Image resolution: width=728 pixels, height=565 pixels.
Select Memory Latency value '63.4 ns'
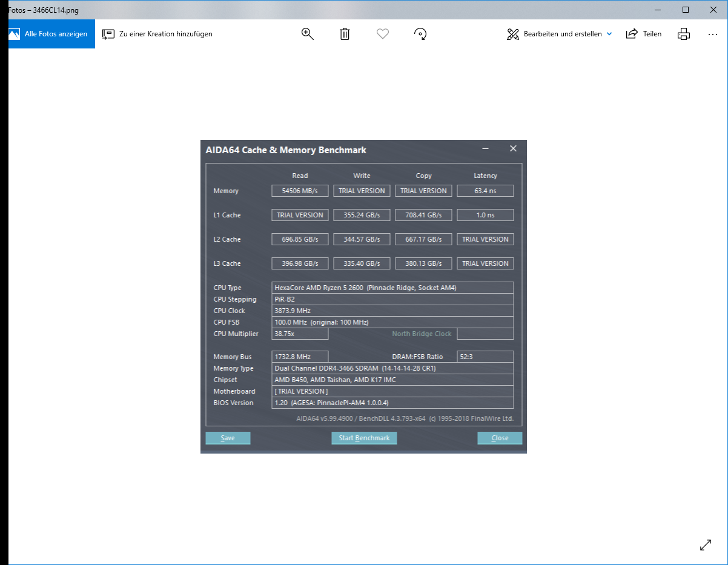[485, 191]
